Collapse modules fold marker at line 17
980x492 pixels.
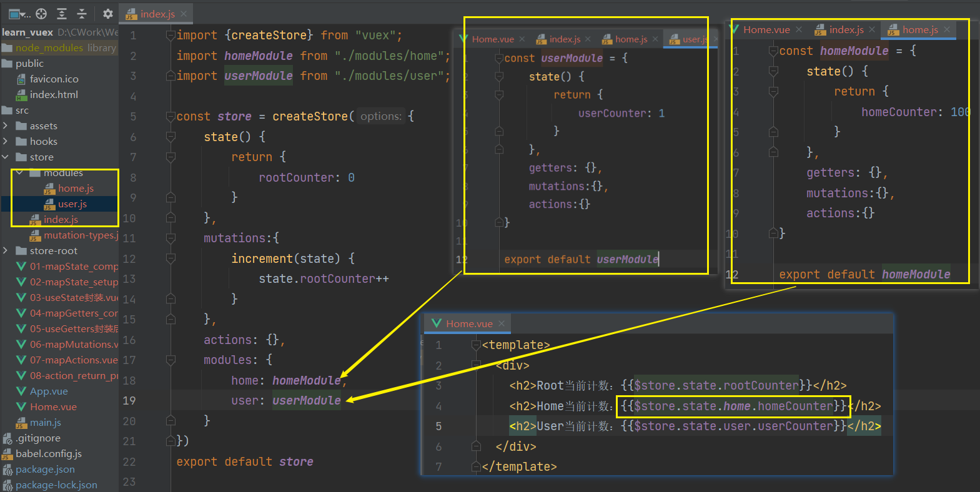[171, 360]
